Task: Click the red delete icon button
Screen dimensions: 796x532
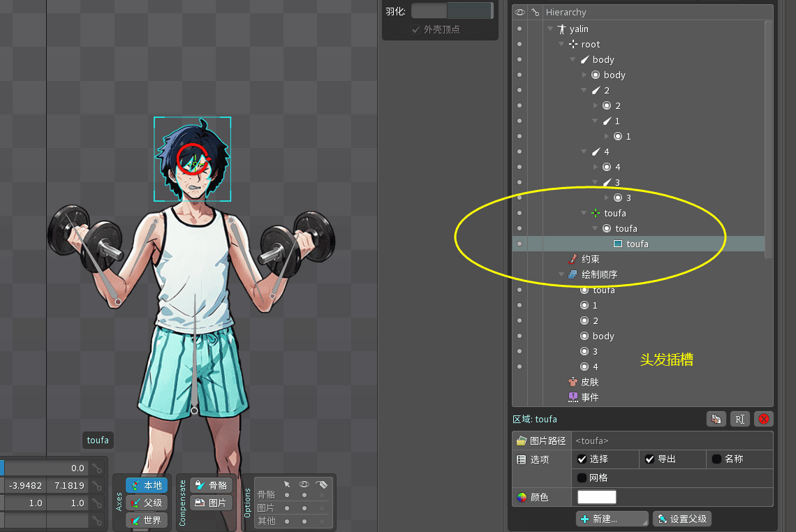Action: tap(764, 419)
